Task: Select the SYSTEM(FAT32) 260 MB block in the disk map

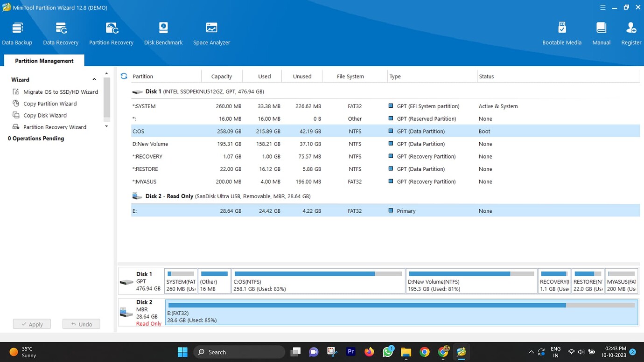Action: (x=181, y=281)
